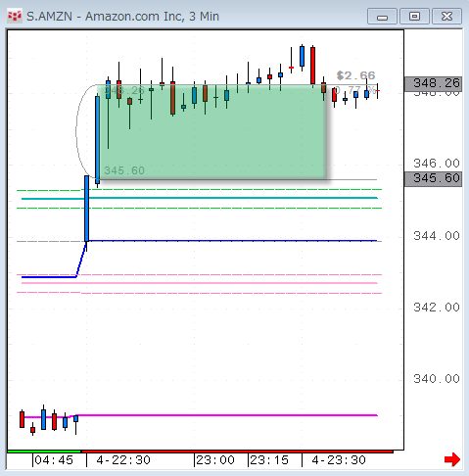The width and height of the screenshot is (469, 476).
Task: Click the $2.66 measurement value label
Action: coord(355,75)
